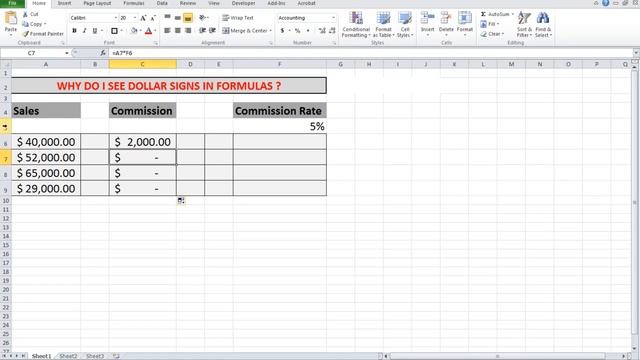Open the font size dropdown
Viewport: 640px width, 360px height.
point(135,18)
